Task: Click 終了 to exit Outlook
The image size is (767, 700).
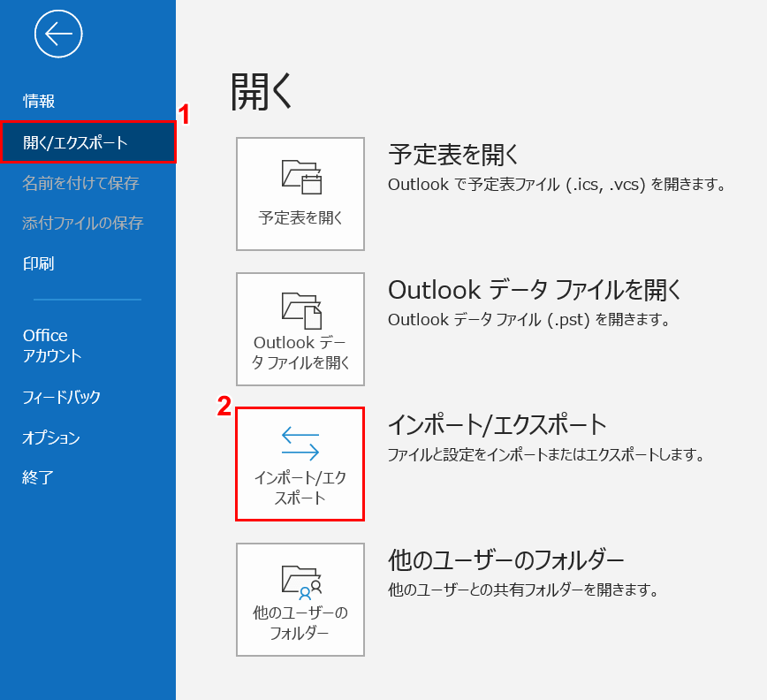Action: point(39,477)
